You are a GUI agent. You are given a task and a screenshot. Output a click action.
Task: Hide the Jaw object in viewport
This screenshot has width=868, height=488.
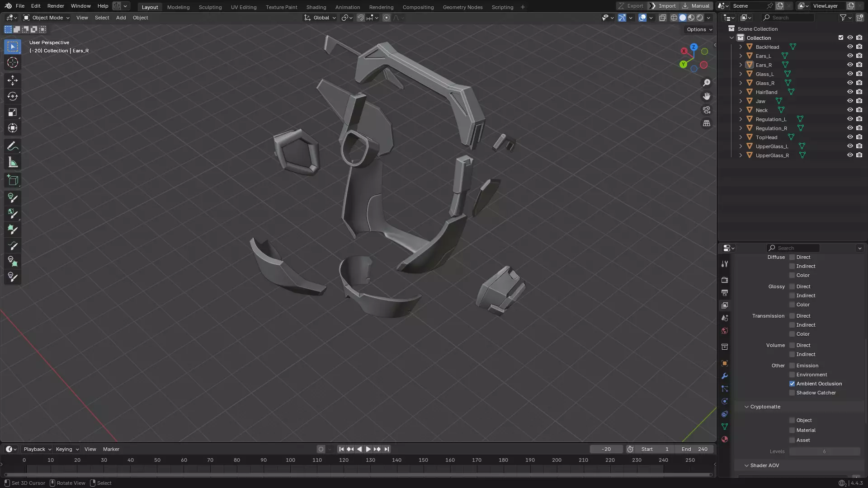click(850, 101)
